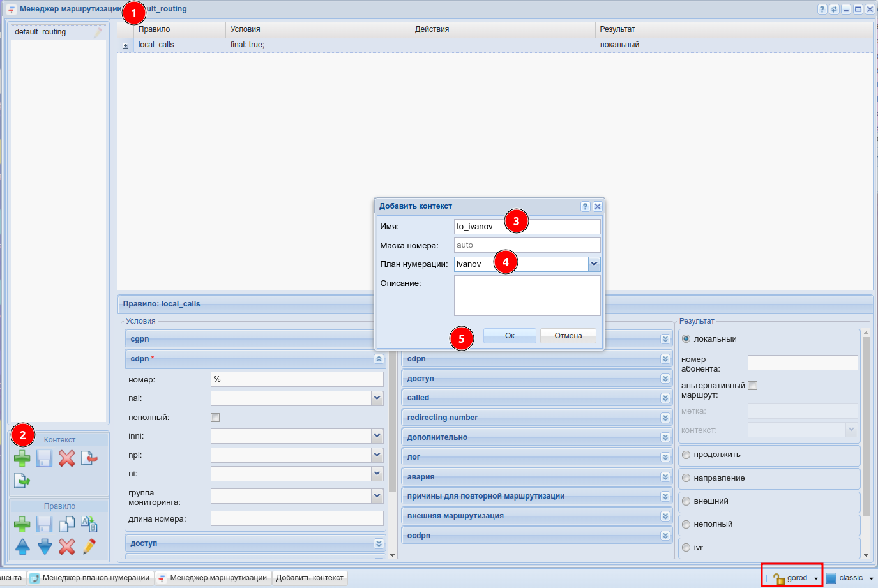Image resolution: width=878 pixels, height=588 pixels.
Task: Move the rule up with the blue arrow
Action: click(22, 547)
